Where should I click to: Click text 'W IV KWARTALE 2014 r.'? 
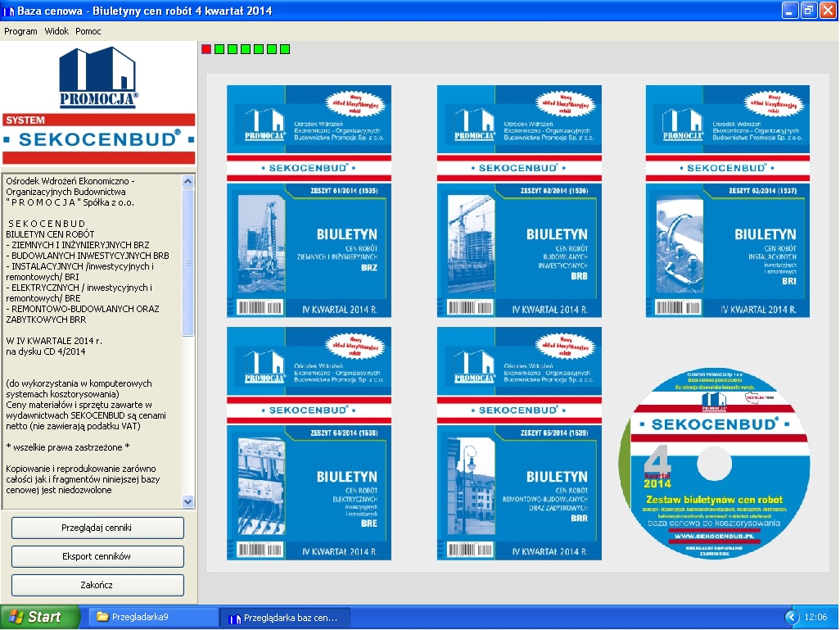pyautogui.click(x=53, y=341)
